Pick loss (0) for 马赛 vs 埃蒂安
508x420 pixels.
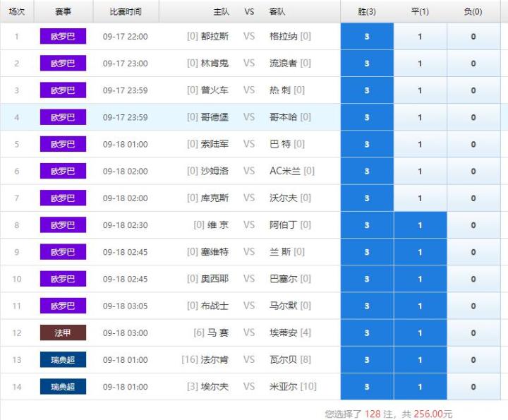(473, 333)
